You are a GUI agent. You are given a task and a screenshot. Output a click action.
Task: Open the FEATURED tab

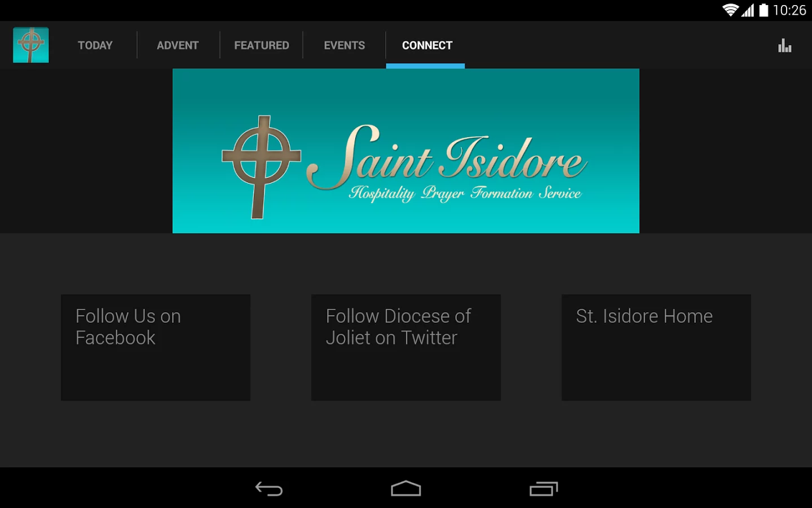click(262, 45)
